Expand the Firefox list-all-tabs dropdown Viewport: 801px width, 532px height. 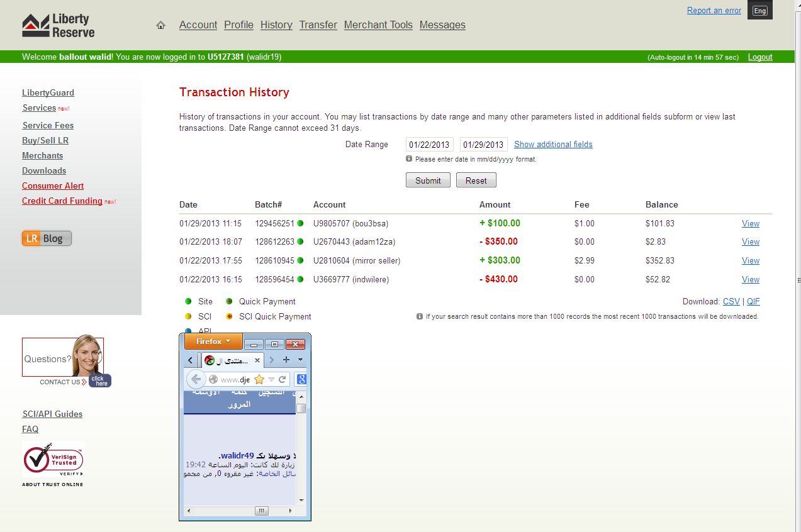[300, 360]
